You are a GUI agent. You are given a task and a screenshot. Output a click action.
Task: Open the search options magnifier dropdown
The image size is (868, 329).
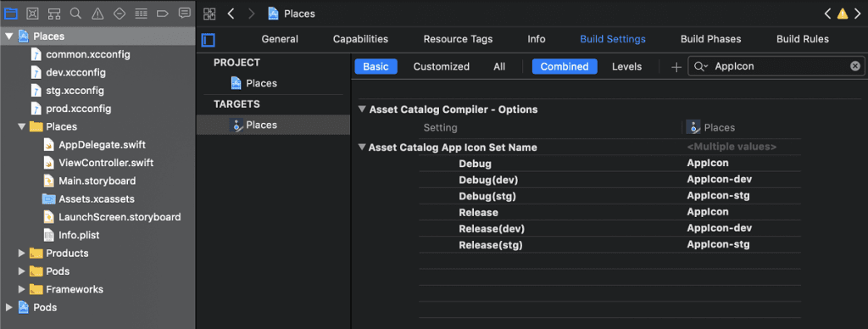(x=701, y=66)
